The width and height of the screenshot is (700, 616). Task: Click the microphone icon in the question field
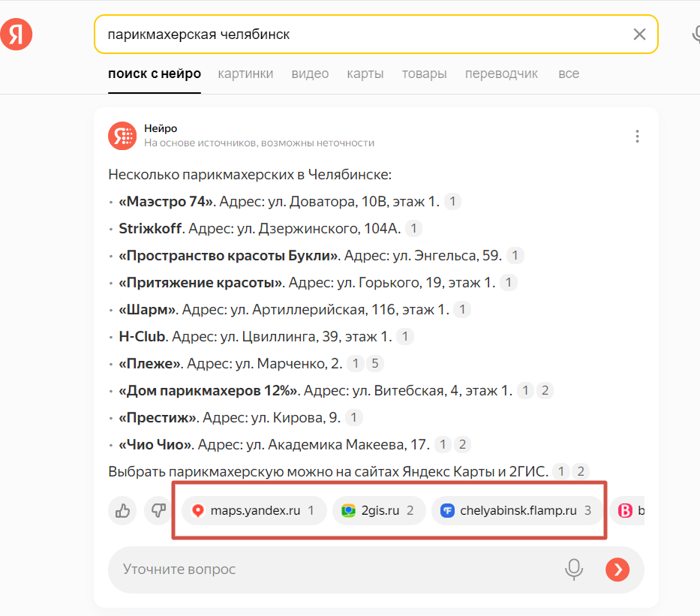click(574, 569)
